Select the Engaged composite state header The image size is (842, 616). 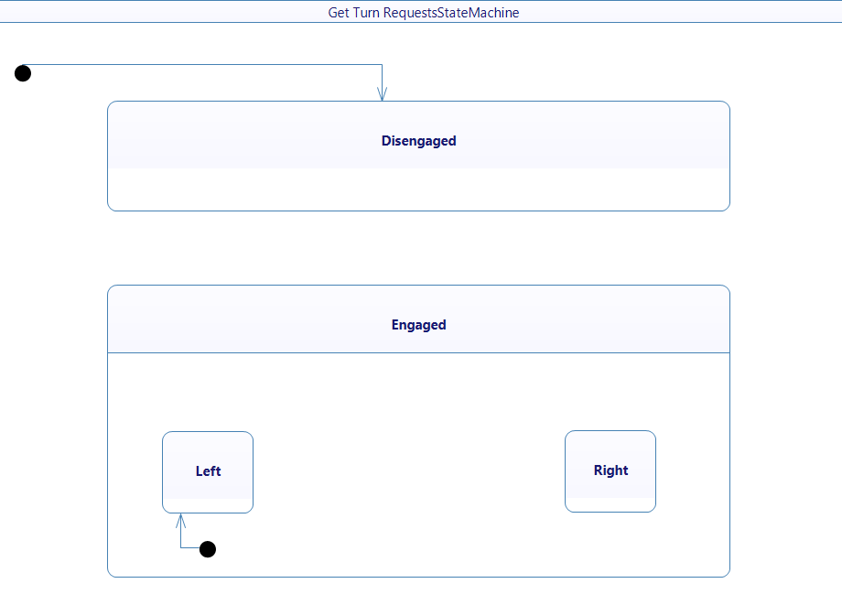pos(418,319)
